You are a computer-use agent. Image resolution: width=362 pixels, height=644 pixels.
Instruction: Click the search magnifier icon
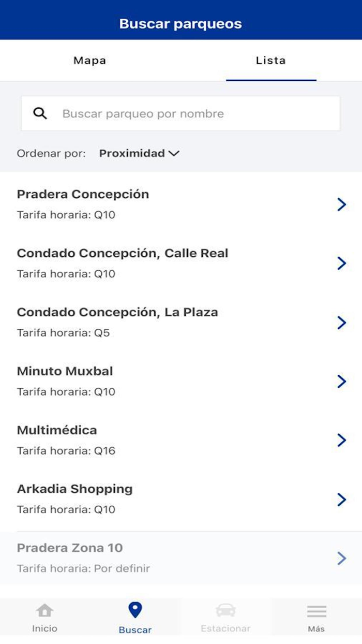click(x=40, y=113)
